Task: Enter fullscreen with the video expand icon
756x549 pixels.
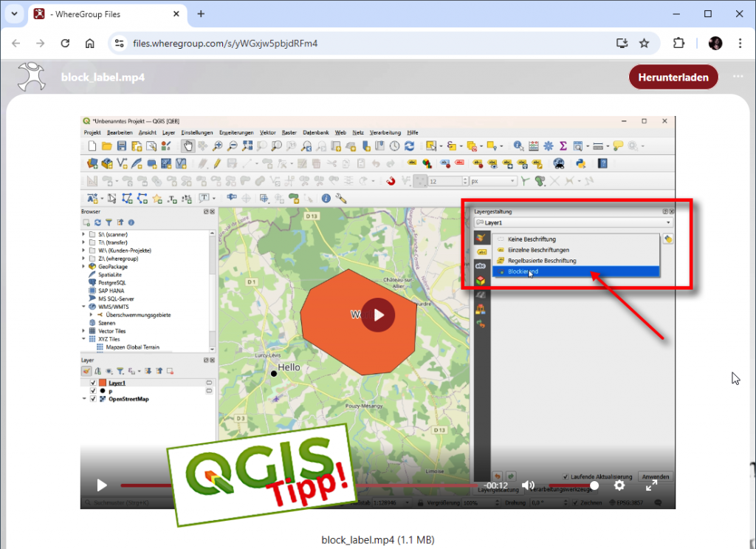Action: coord(651,485)
